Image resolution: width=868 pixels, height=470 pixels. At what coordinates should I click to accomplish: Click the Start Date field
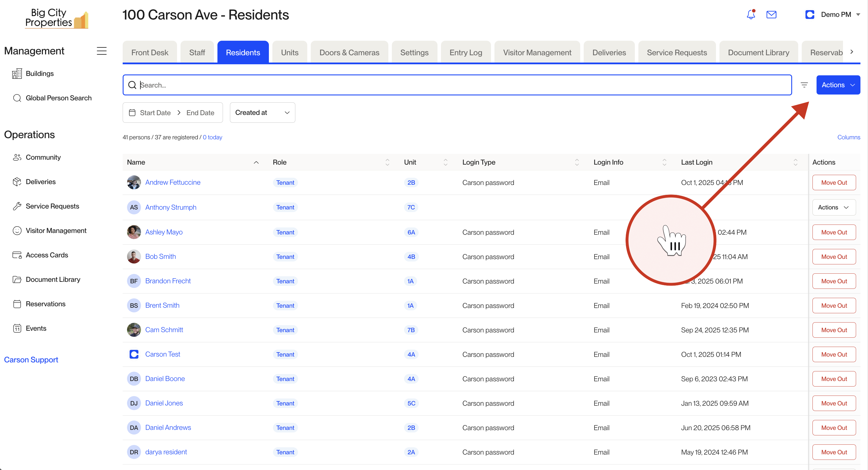coord(155,113)
